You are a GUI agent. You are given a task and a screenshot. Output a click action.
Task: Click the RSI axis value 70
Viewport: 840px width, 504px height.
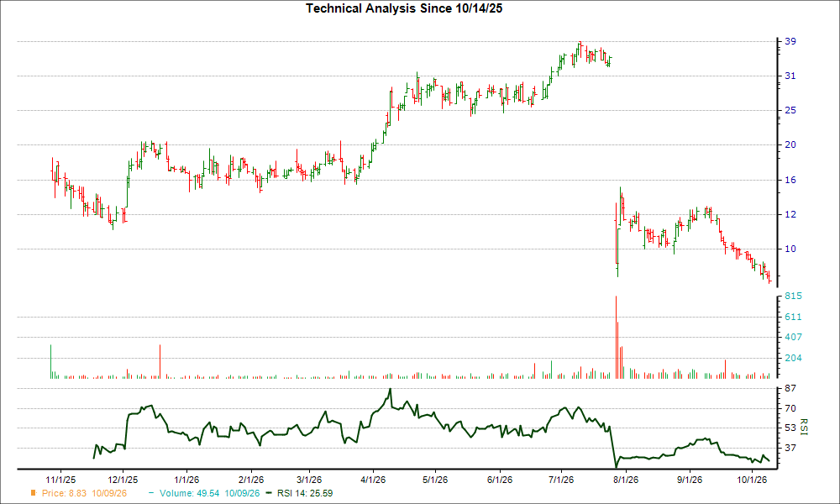pyautogui.click(x=790, y=408)
